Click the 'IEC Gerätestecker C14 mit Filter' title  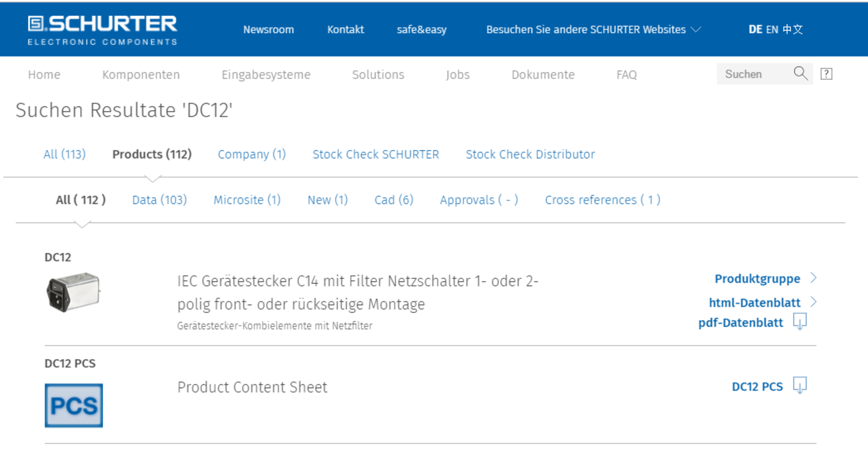358,292
